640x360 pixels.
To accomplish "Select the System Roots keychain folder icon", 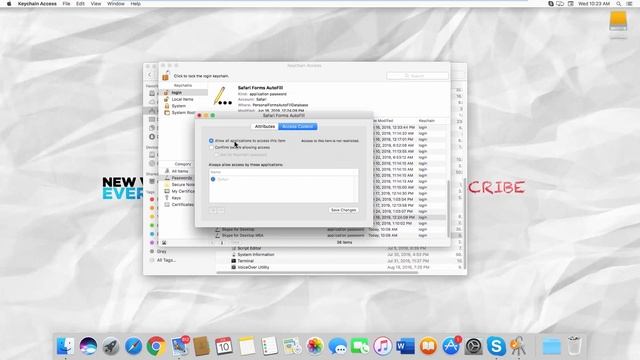I will pyautogui.click(x=167, y=112).
